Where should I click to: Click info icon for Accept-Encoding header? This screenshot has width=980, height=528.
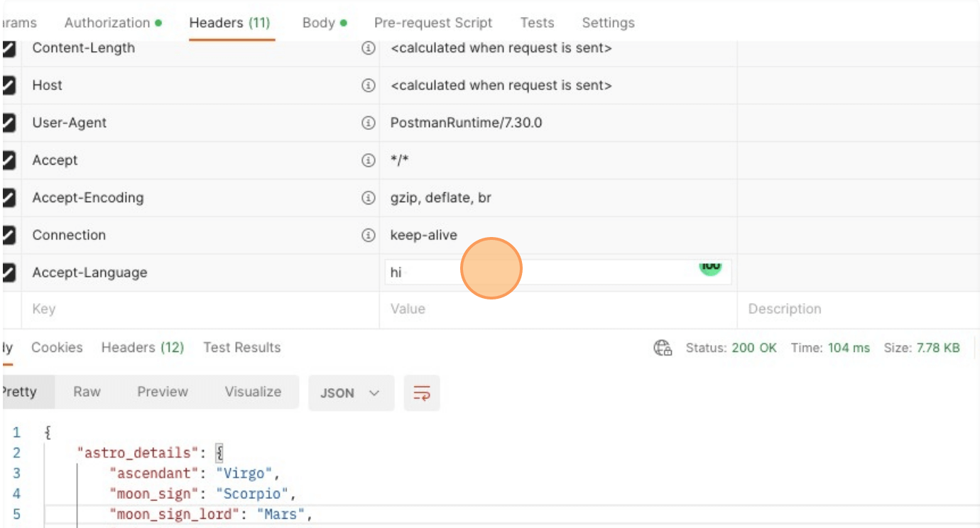pos(368,198)
